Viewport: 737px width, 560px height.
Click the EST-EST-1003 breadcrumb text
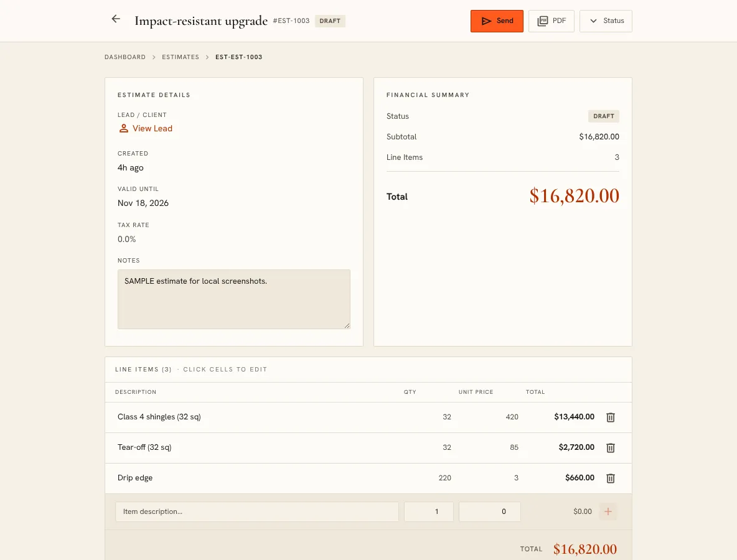(239, 57)
